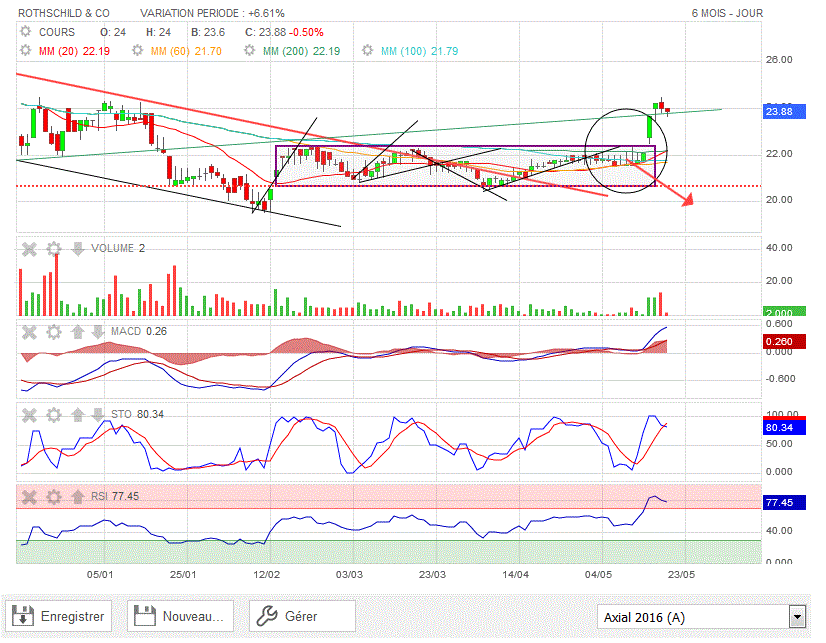This screenshot has width=826, height=643.
Task: Open settings for MM (20) moving average
Action: (26, 51)
